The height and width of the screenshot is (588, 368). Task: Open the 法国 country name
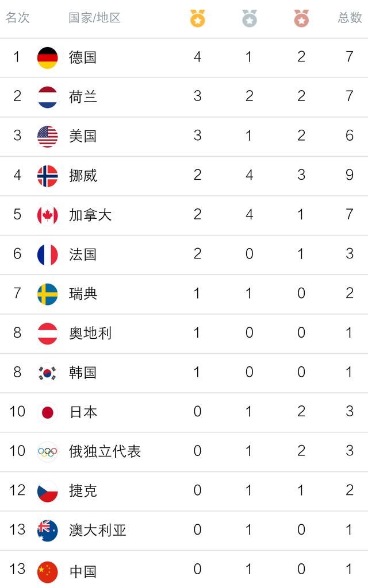(83, 254)
